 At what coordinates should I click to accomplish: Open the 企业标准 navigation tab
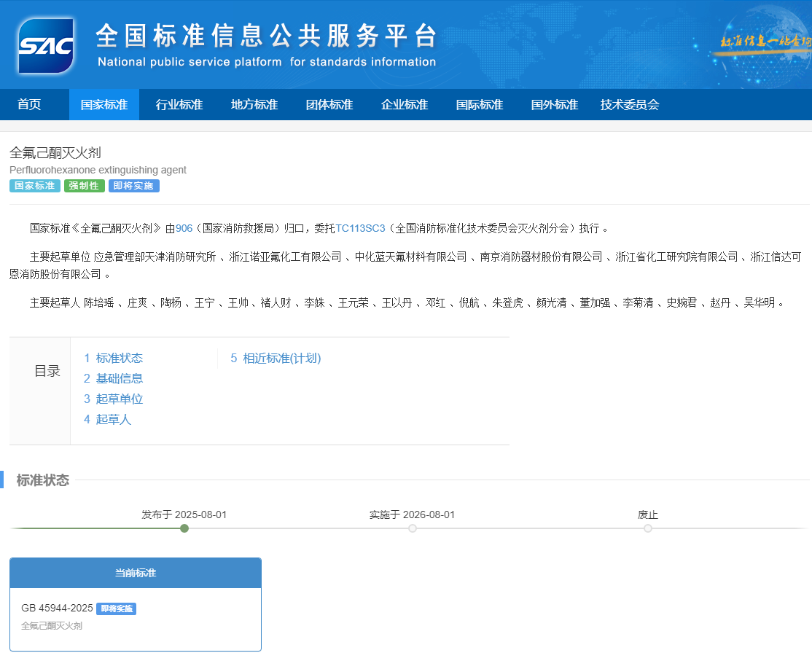tap(405, 105)
